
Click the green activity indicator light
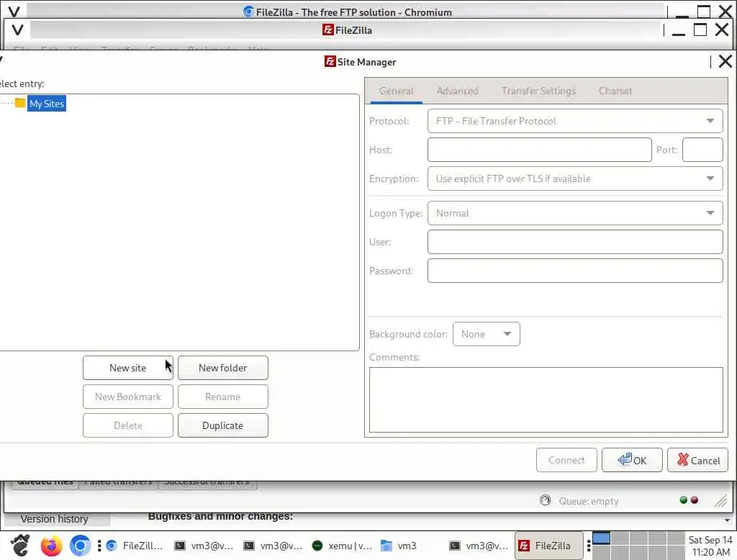(684, 500)
